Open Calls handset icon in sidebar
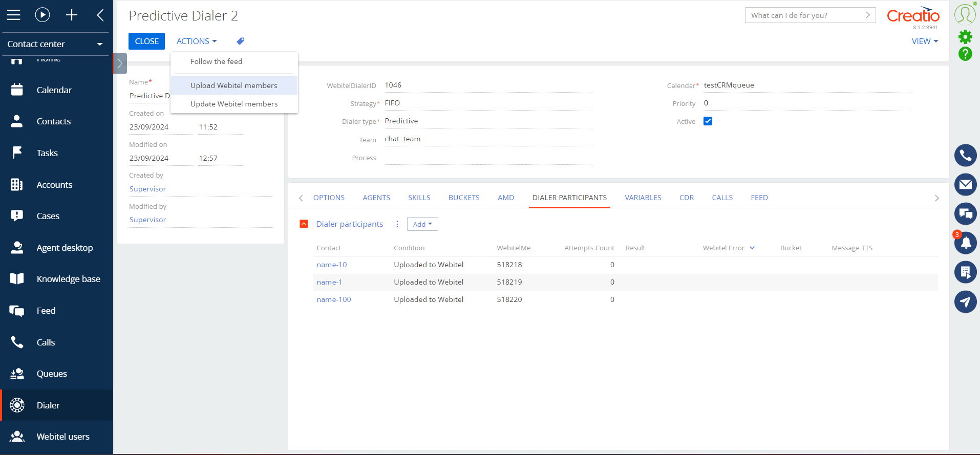This screenshot has height=455, width=980. pos(17,342)
